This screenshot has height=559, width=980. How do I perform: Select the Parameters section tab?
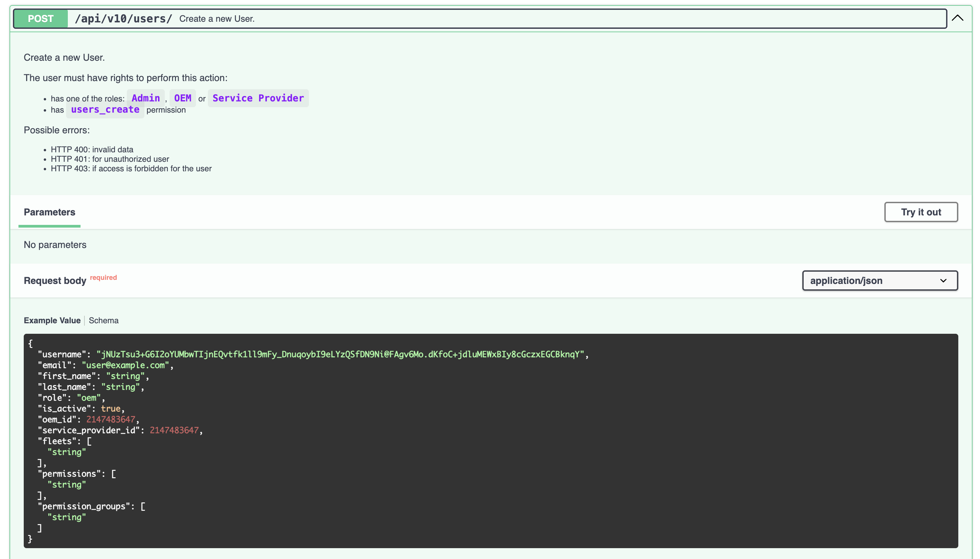50,212
